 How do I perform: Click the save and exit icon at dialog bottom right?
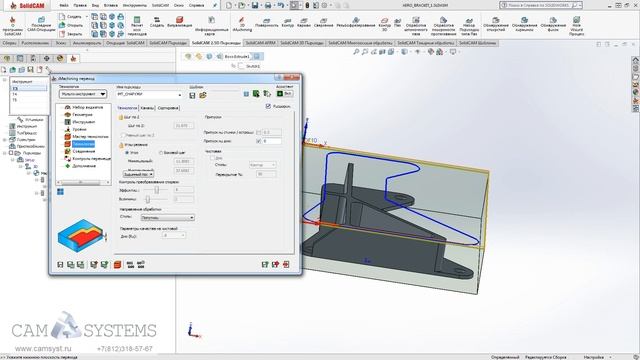pos(265,264)
